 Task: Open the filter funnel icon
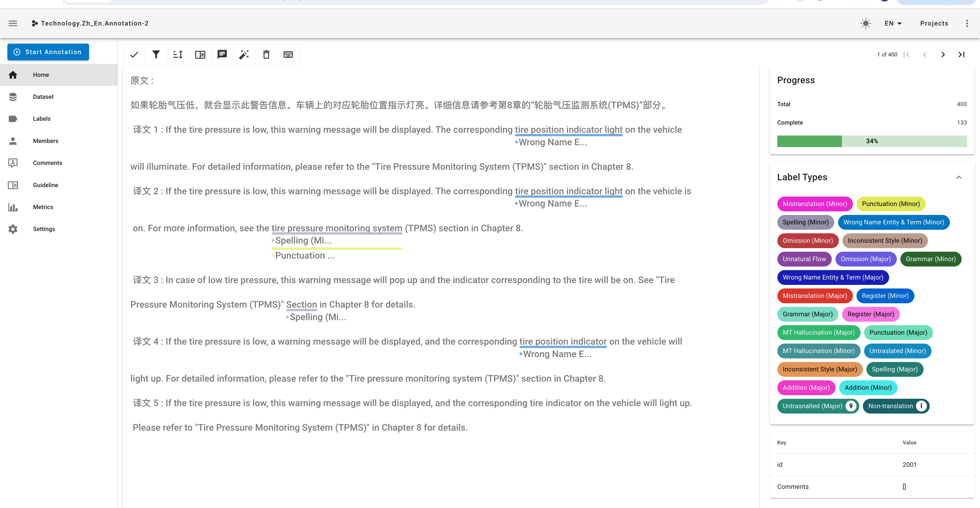[x=156, y=55]
